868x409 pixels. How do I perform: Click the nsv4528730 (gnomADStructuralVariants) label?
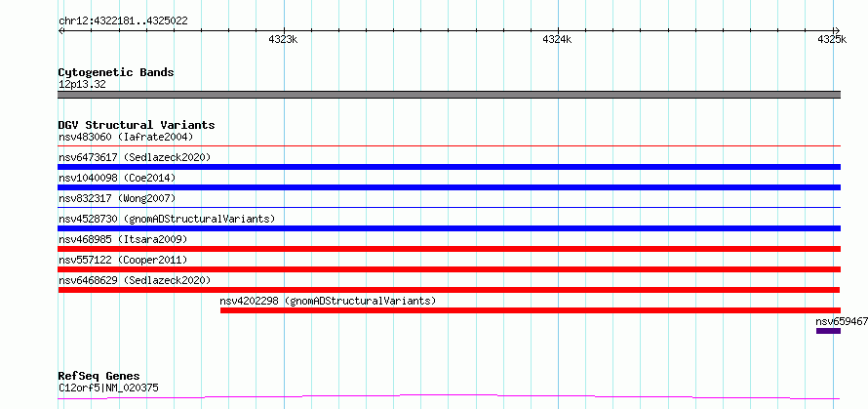(x=167, y=219)
